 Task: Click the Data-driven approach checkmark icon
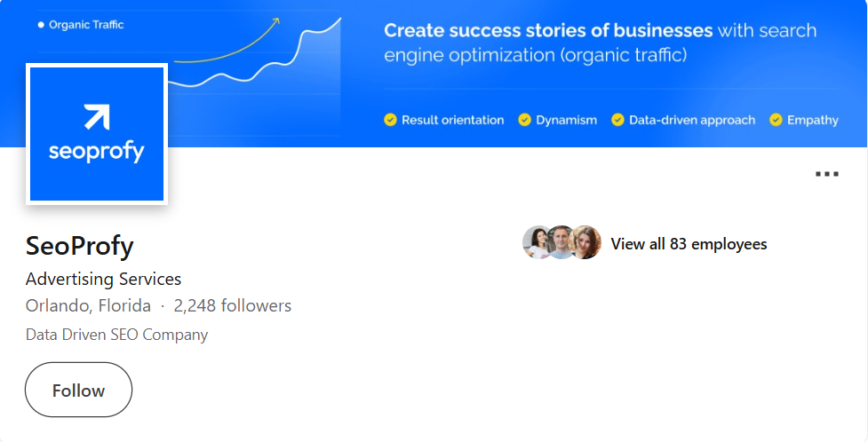tap(617, 120)
